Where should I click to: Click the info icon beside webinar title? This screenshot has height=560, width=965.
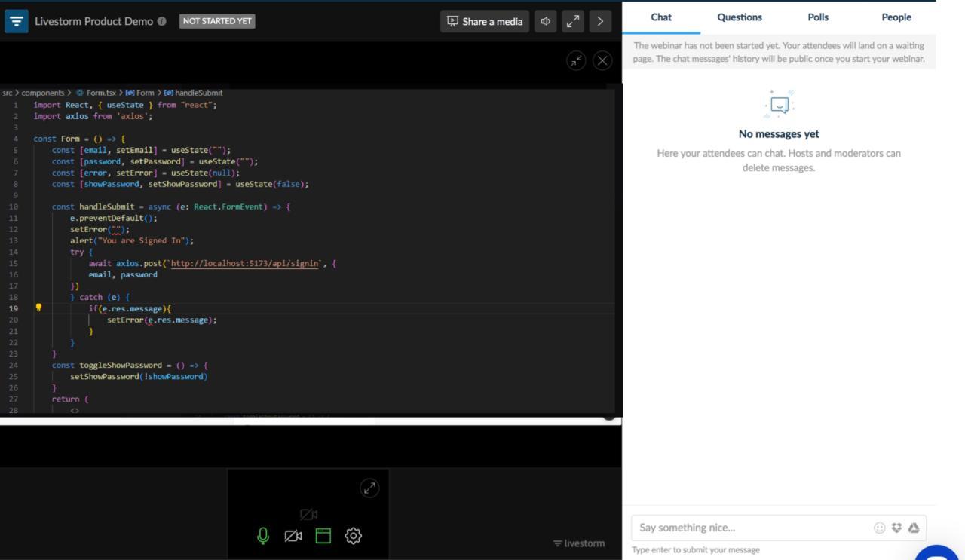[162, 21]
